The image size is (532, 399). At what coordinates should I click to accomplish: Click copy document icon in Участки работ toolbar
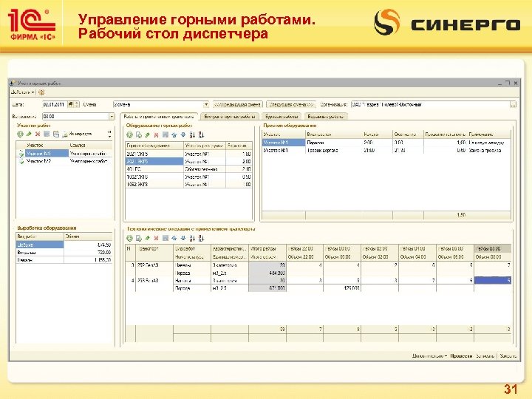[x=56, y=134]
